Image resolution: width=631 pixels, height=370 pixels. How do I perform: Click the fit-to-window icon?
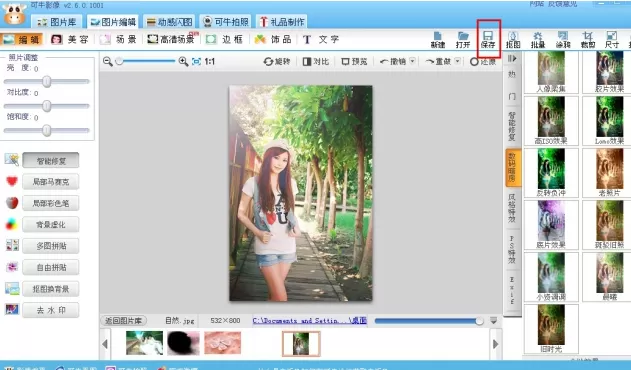(196, 62)
